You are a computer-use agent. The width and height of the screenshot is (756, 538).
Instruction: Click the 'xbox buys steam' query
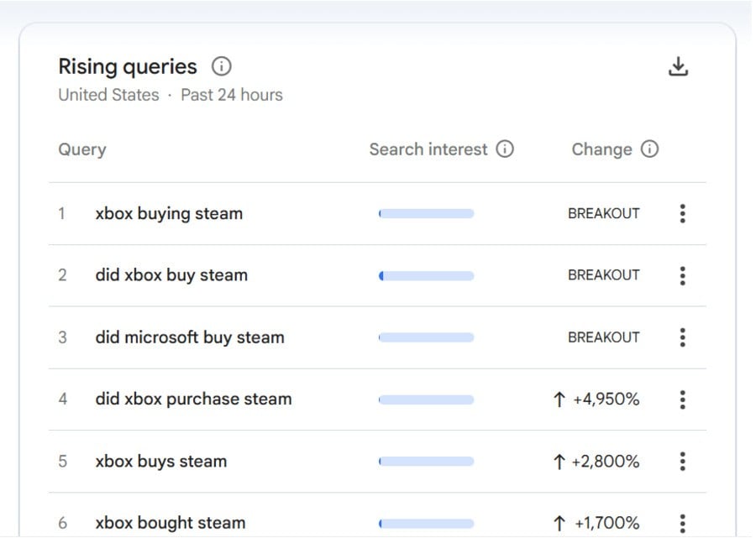(160, 462)
